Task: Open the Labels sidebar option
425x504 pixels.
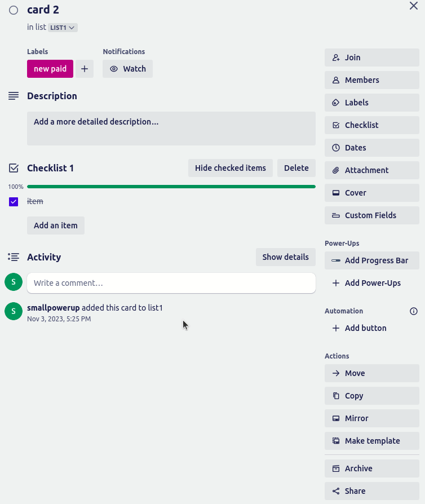Action: point(371,102)
